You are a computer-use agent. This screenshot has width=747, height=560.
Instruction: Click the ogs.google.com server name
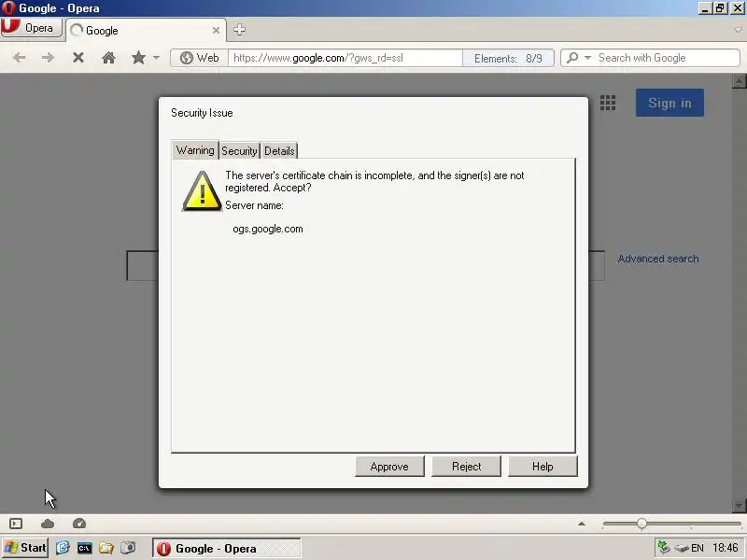268,229
